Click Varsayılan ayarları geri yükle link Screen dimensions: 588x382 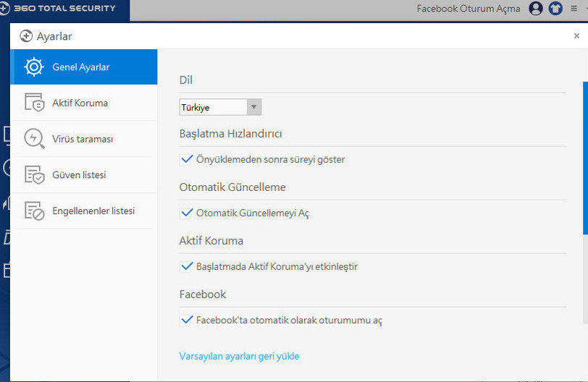coord(239,356)
